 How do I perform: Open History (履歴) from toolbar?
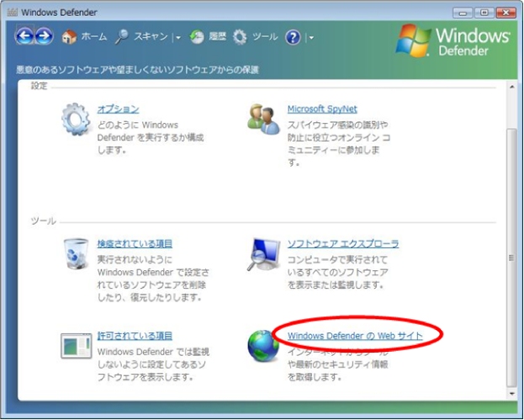tap(208, 37)
